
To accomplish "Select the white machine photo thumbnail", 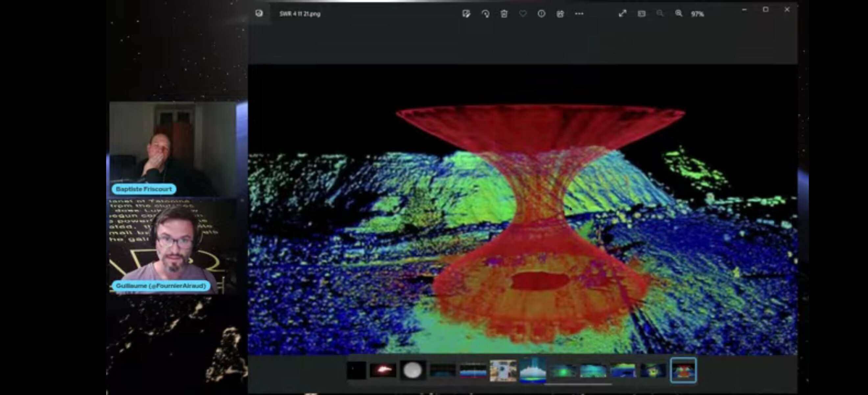I will tap(503, 371).
